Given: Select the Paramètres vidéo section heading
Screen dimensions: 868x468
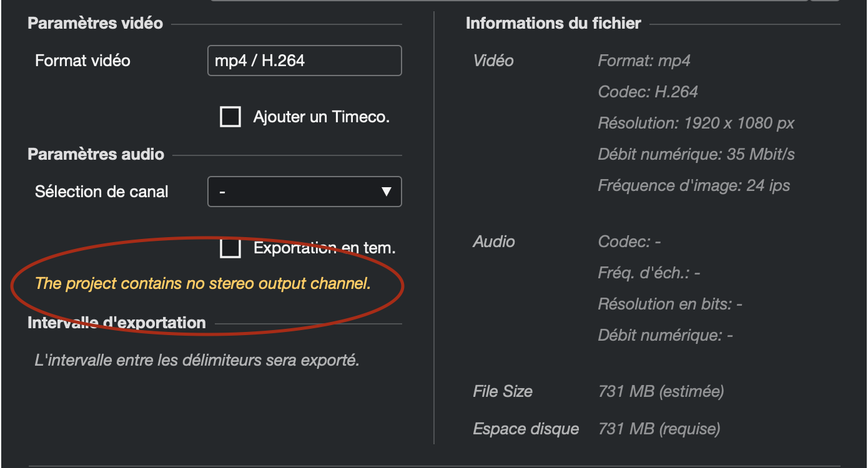Looking at the screenshot, I should (96, 23).
